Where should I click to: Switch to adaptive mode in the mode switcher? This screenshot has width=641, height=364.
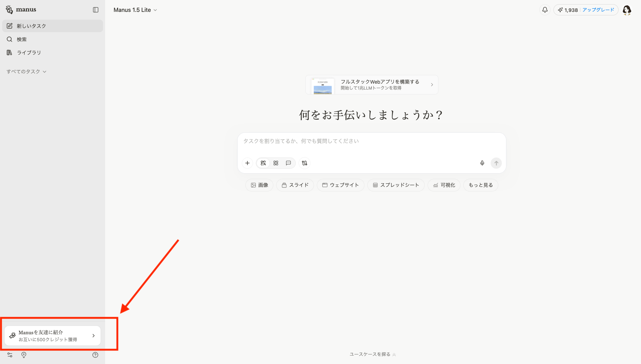(263, 163)
